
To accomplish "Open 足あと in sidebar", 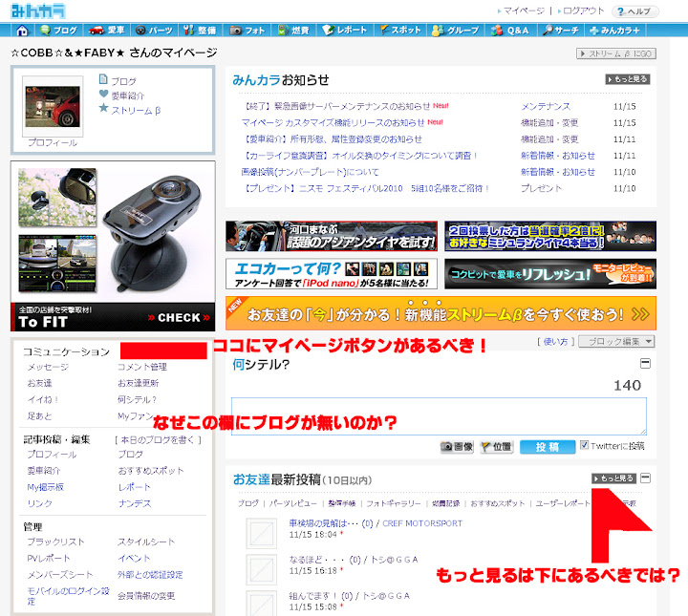I will 39,416.
